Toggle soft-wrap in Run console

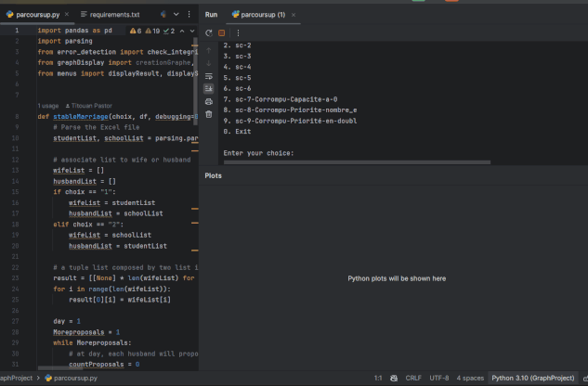coord(209,75)
